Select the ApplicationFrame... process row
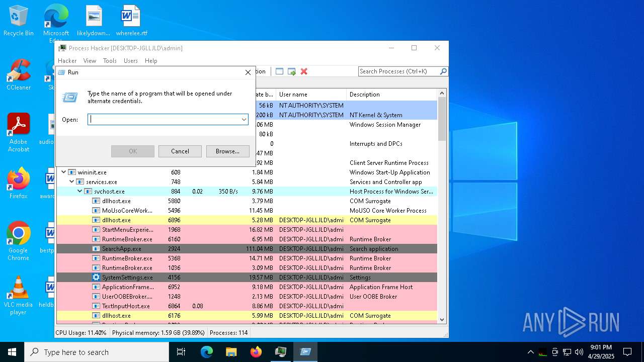This screenshot has height=362, width=644. coord(247,287)
